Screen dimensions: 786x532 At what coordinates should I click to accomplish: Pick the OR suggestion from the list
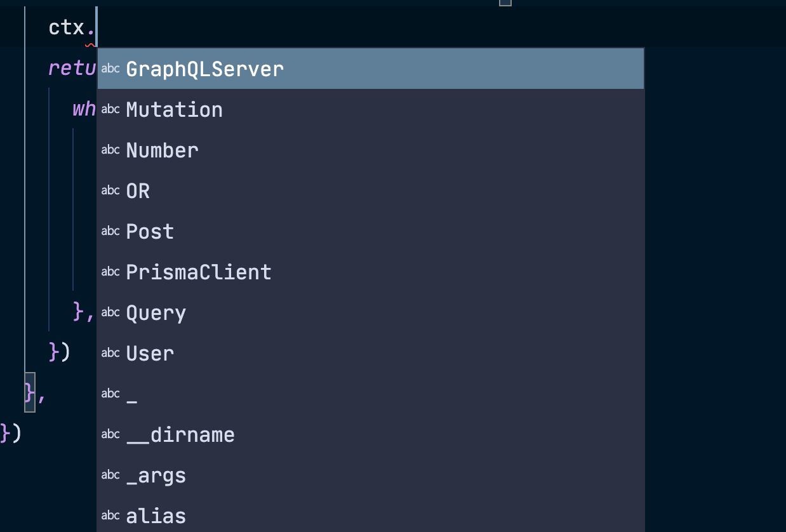(138, 190)
